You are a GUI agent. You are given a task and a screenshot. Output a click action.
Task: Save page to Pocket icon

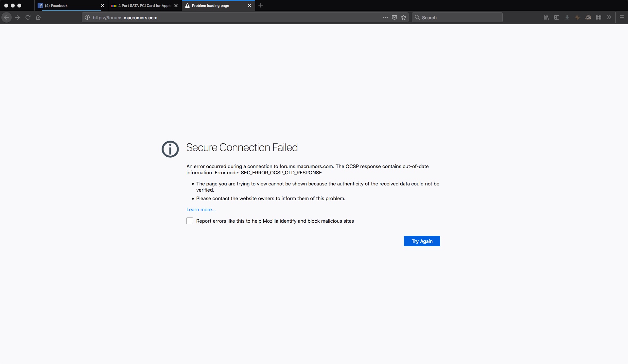[394, 17]
